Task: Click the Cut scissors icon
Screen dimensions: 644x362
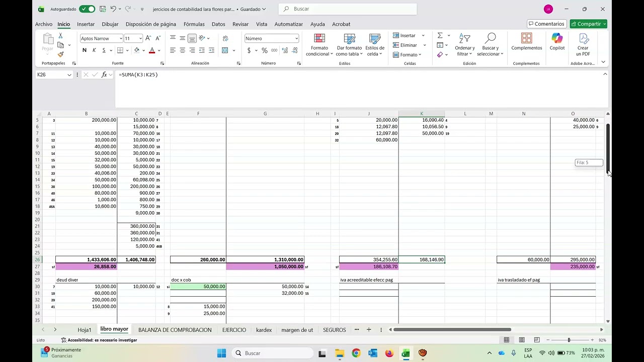Action: pyautogui.click(x=60, y=36)
